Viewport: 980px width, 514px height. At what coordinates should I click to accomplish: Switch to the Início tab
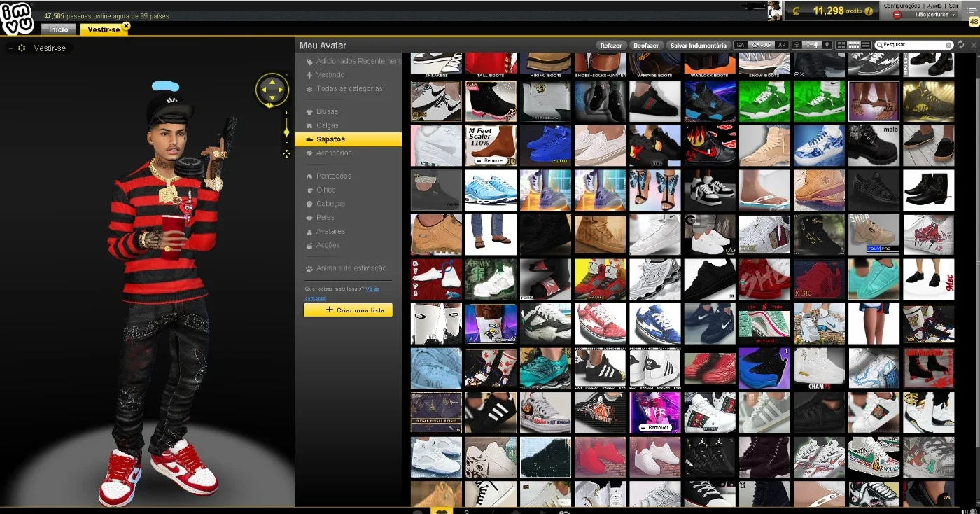click(x=59, y=29)
